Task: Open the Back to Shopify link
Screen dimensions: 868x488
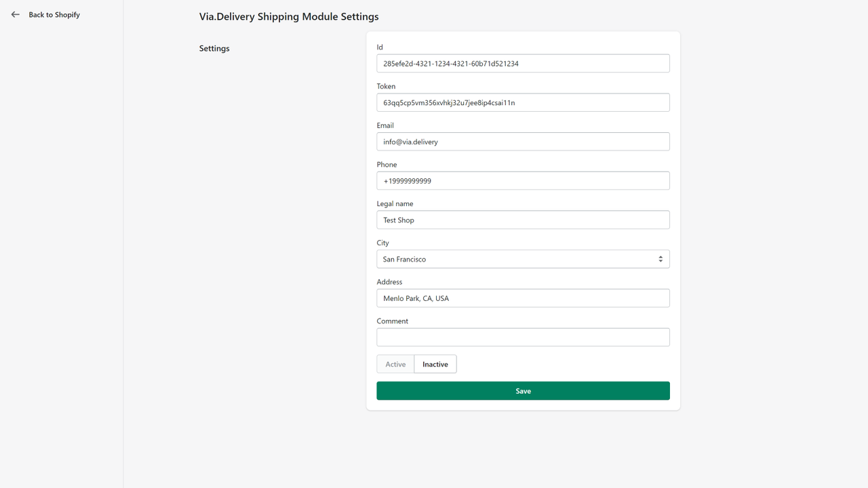Action: [54, 14]
